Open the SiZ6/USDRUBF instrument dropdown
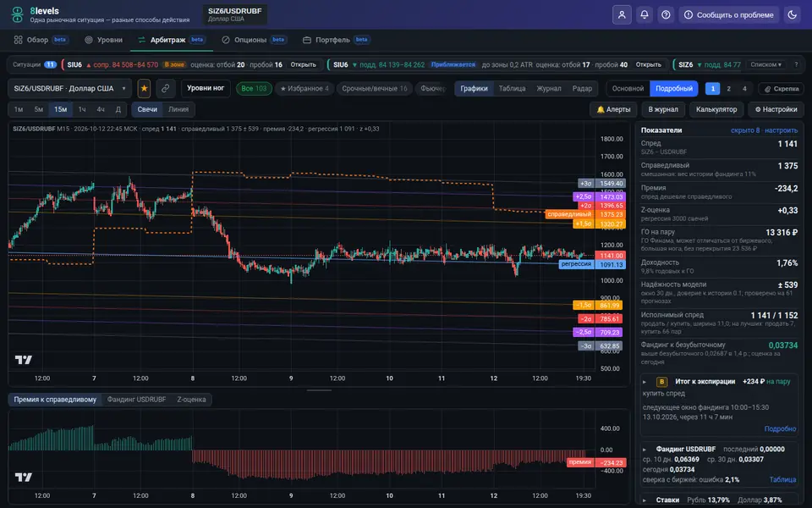 tap(70, 89)
